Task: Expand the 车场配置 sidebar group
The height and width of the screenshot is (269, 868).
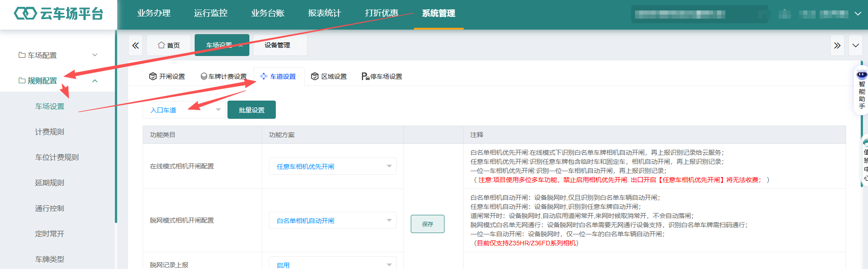Action: pos(57,55)
